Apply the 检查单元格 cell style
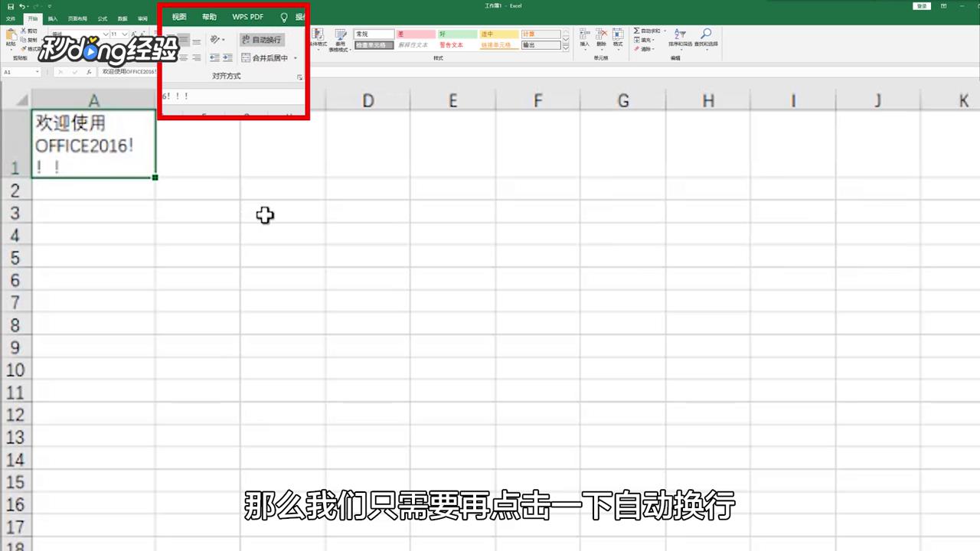 [374, 45]
